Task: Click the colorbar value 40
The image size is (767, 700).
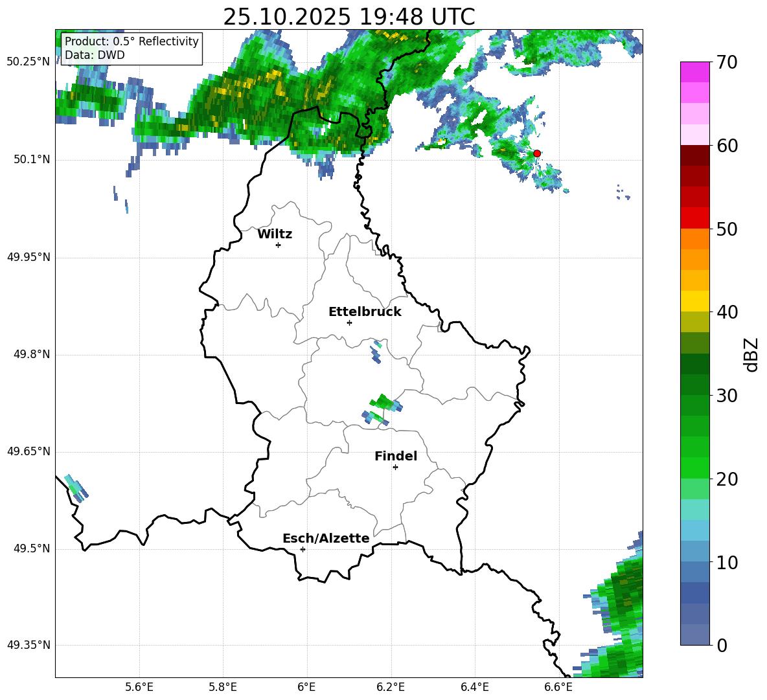Action: tap(727, 312)
